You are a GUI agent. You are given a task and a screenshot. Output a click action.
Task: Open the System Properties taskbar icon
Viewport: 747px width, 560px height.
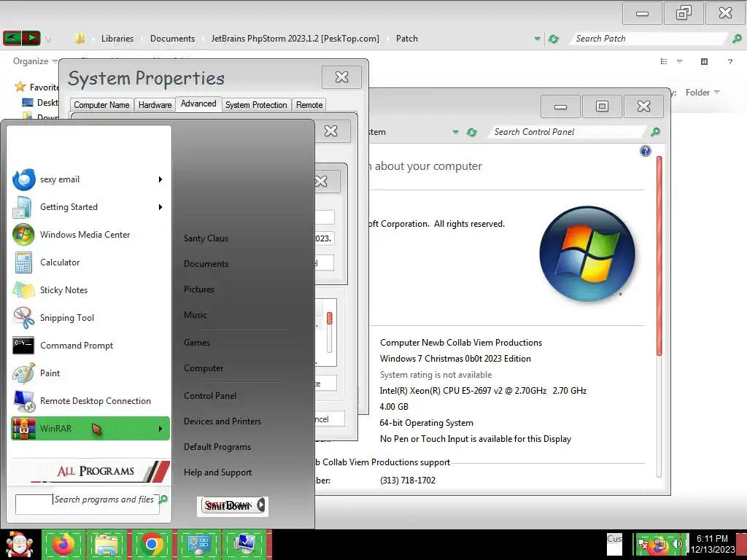tap(245, 544)
